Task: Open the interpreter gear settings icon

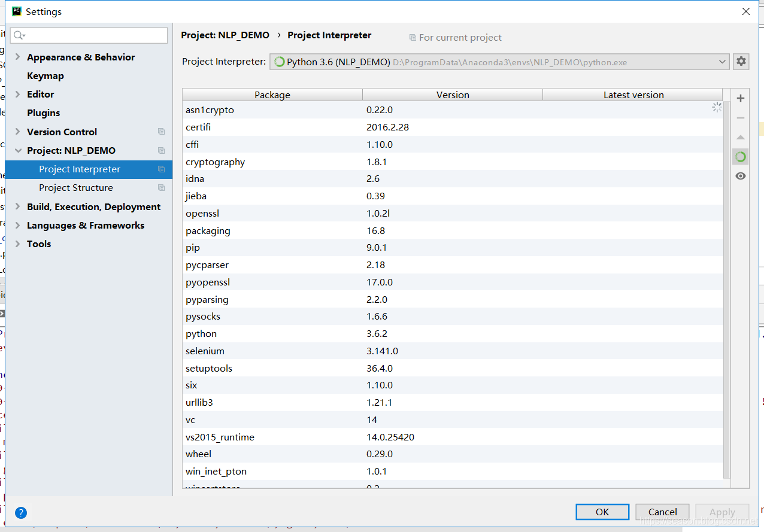Action: [741, 61]
